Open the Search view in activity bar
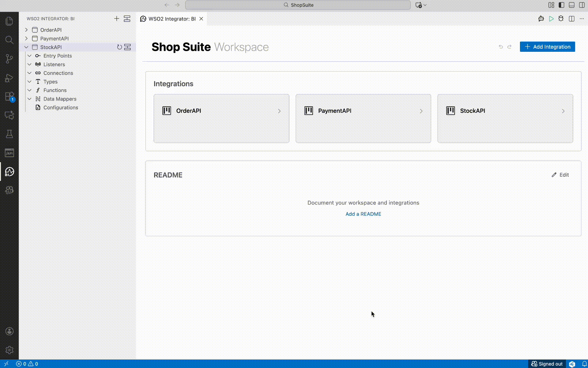The height and width of the screenshot is (368, 588). [9, 40]
